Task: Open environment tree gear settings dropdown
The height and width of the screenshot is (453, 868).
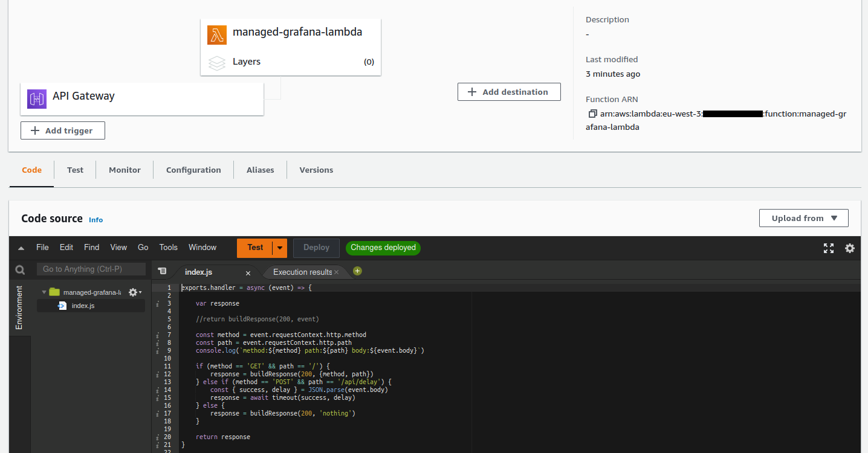Action: point(135,292)
